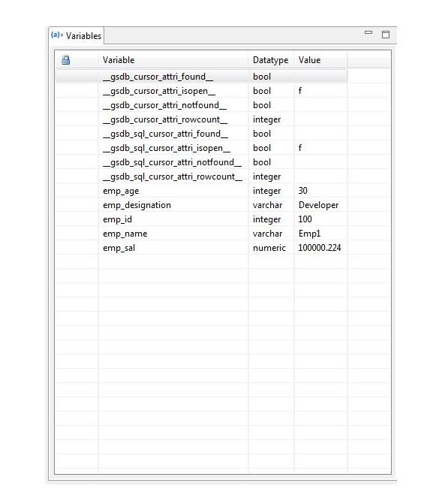Click the emp_age value 30

(302, 191)
